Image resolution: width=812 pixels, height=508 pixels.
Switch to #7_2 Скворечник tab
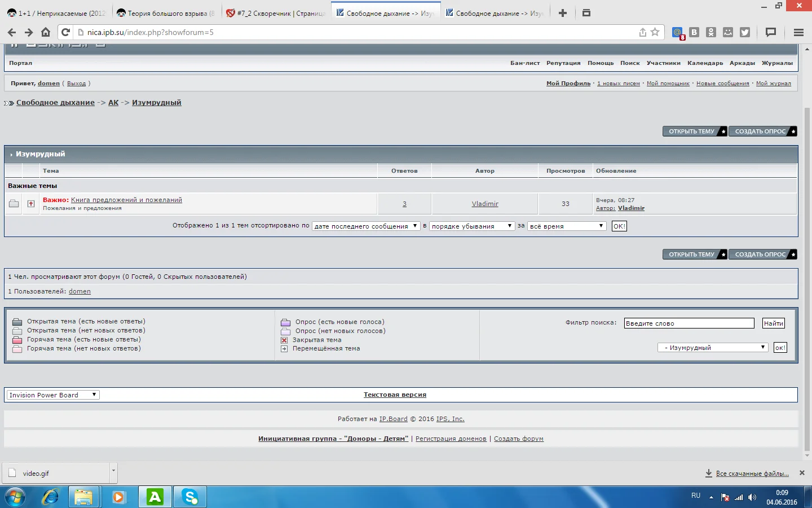275,13
